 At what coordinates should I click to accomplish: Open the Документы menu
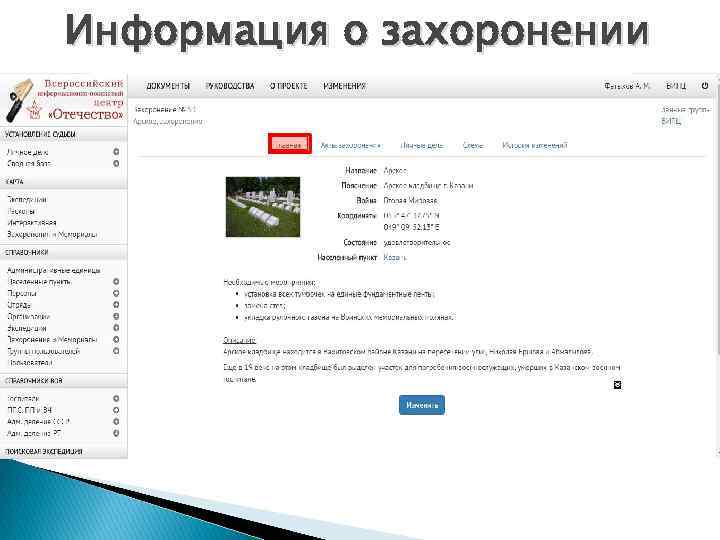(168, 86)
